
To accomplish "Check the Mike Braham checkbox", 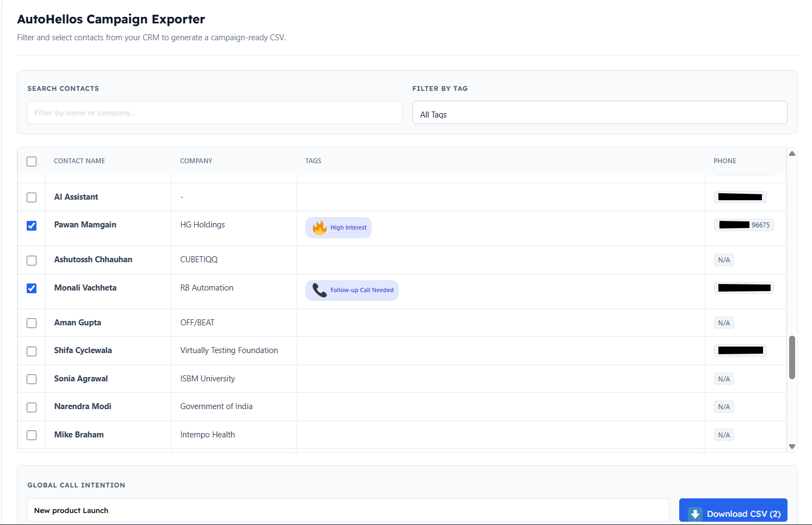I will (32, 435).
